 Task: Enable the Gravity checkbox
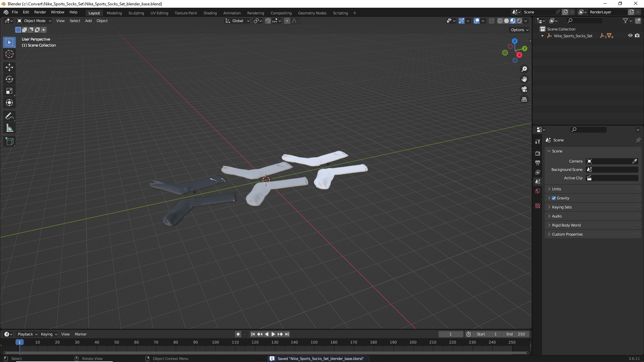554,198
